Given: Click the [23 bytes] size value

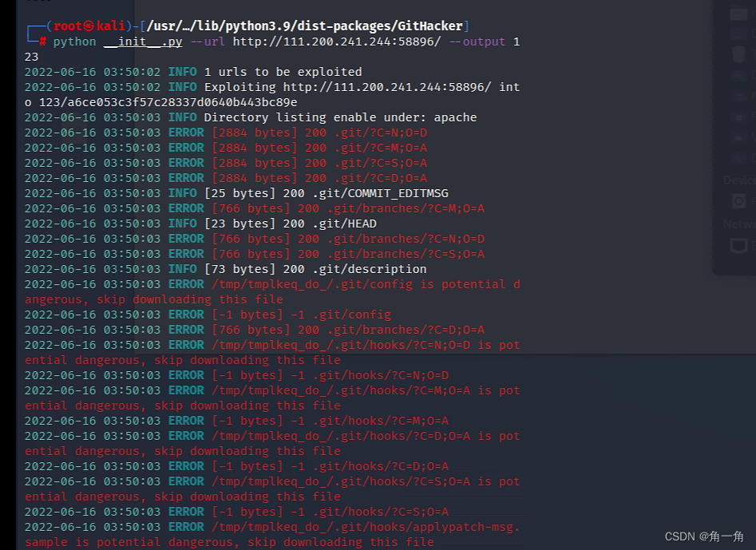Looking at the screenshot, I should (x=239, y=224).
